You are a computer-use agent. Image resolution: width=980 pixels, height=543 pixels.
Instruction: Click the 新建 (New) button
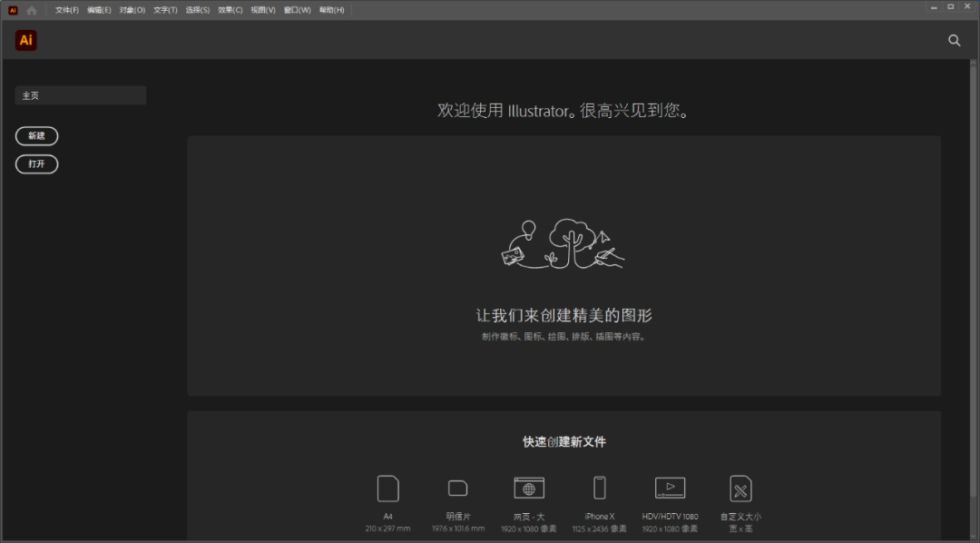[x=37, y=136]
